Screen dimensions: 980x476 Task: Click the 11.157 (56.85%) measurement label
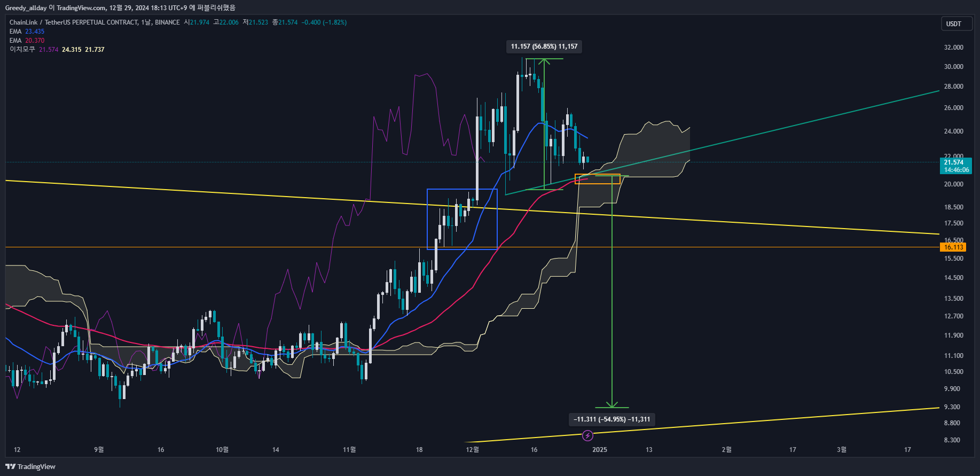point(544,46)
